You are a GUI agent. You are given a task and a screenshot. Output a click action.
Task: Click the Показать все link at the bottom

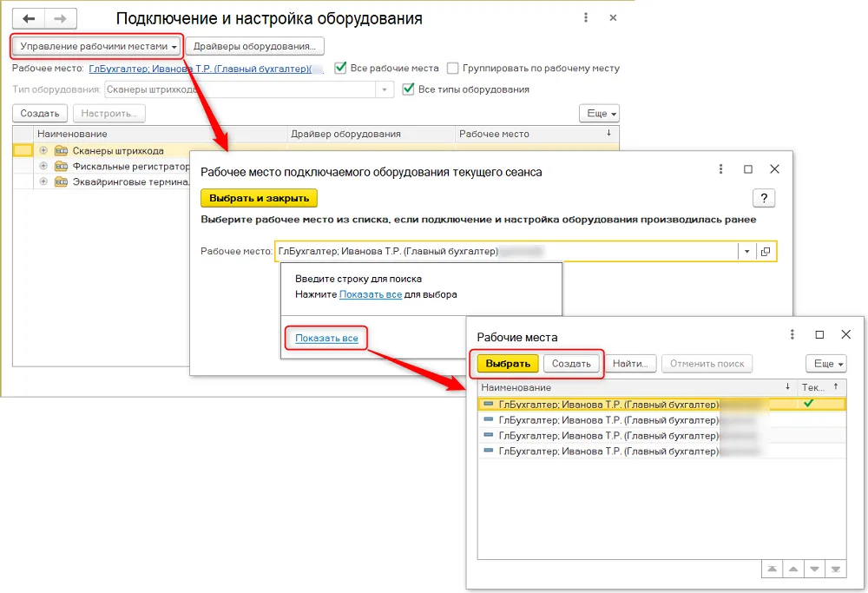326,339
